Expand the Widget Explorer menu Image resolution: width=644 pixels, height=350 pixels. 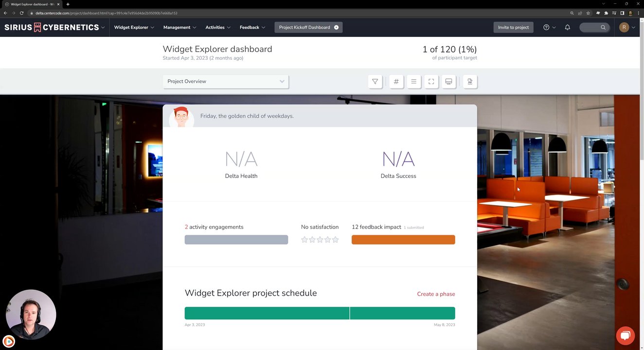[134, 27]
